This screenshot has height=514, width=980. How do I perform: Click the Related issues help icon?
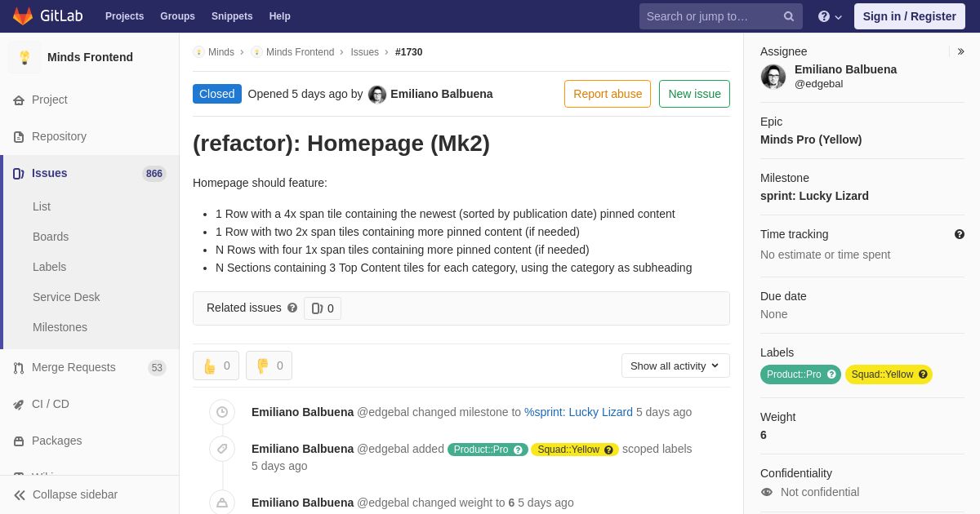(x=292, y=308)
